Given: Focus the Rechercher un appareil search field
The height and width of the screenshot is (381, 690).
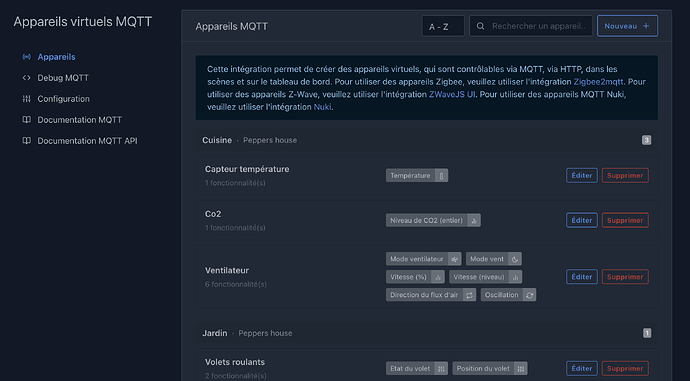Looking at the screenshot, I should pos(531,26).
